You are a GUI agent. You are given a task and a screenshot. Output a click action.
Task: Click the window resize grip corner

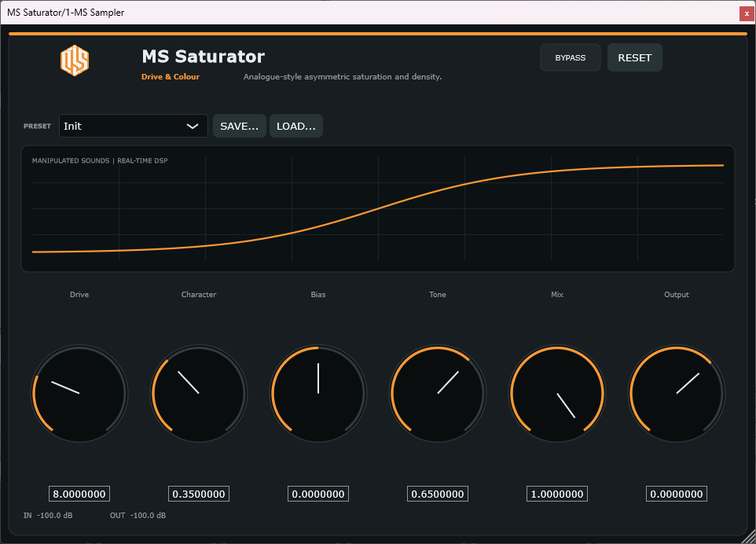pyautogui.click(x=749, y=537)
